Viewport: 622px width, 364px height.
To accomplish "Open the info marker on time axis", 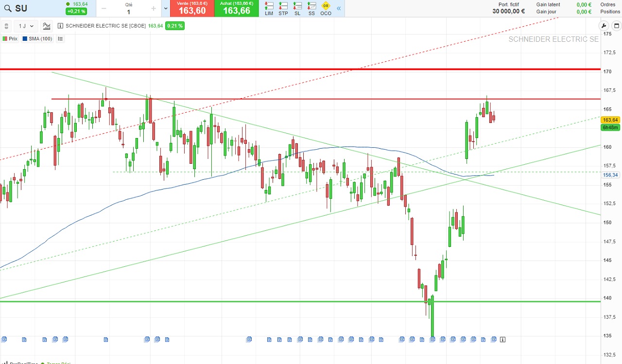I will (503, 339).
